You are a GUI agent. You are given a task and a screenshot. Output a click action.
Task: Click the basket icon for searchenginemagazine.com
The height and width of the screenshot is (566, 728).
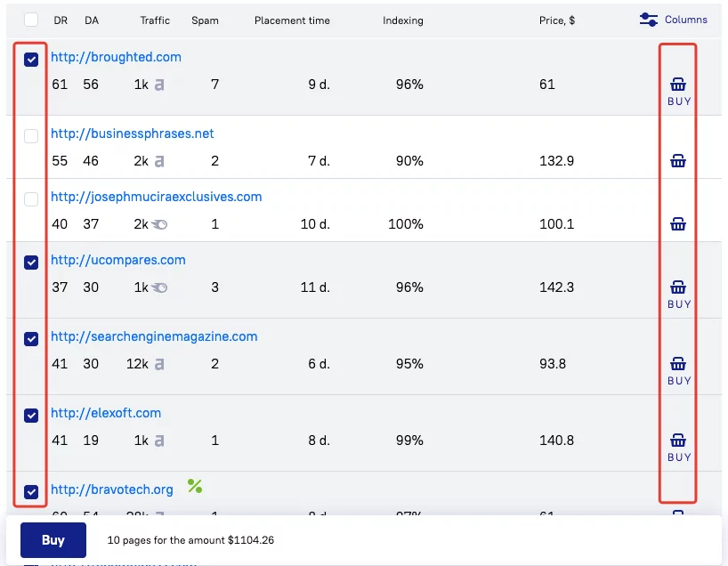pos(678,364)
